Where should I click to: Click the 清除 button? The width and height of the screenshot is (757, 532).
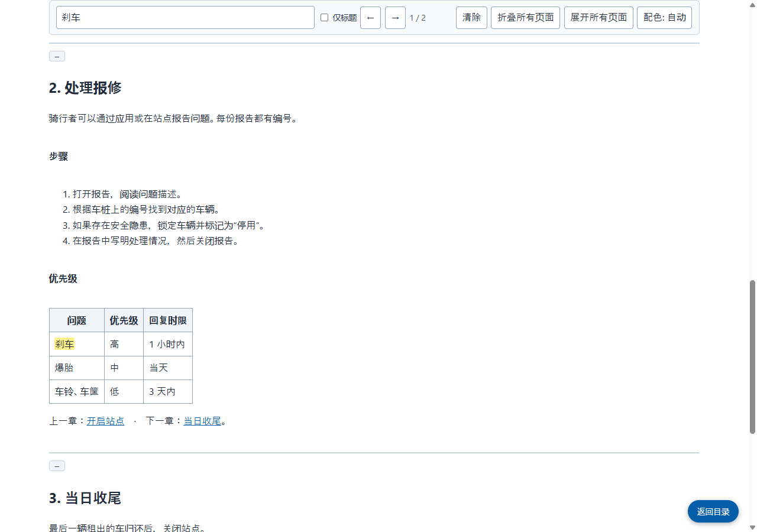471,18
